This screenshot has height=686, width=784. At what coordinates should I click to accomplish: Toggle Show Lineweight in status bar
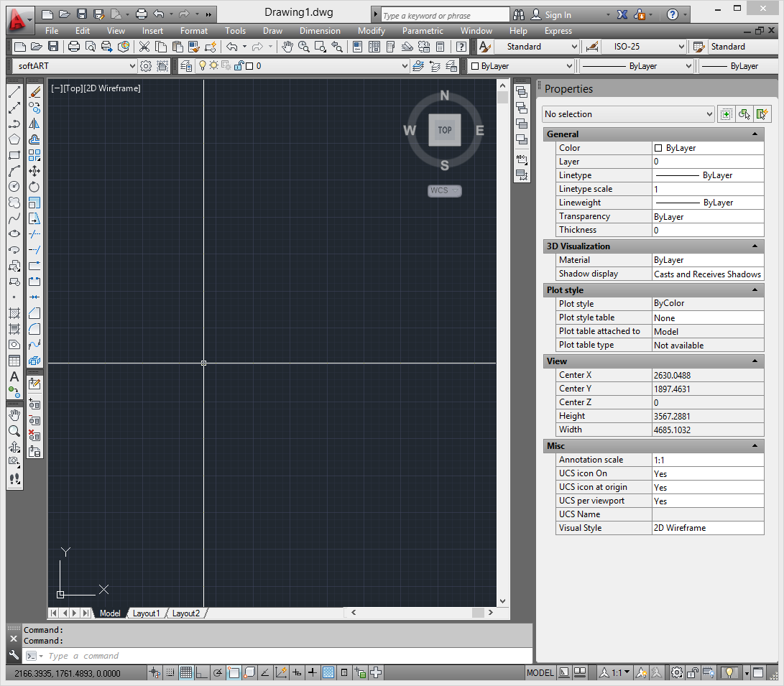[x=313, y=673]
